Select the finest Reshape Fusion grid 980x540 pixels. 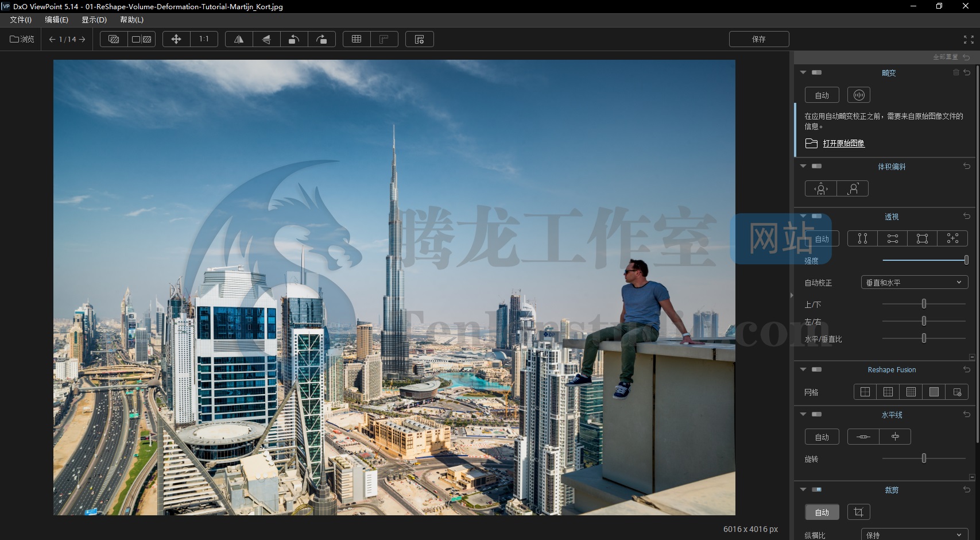934,392
